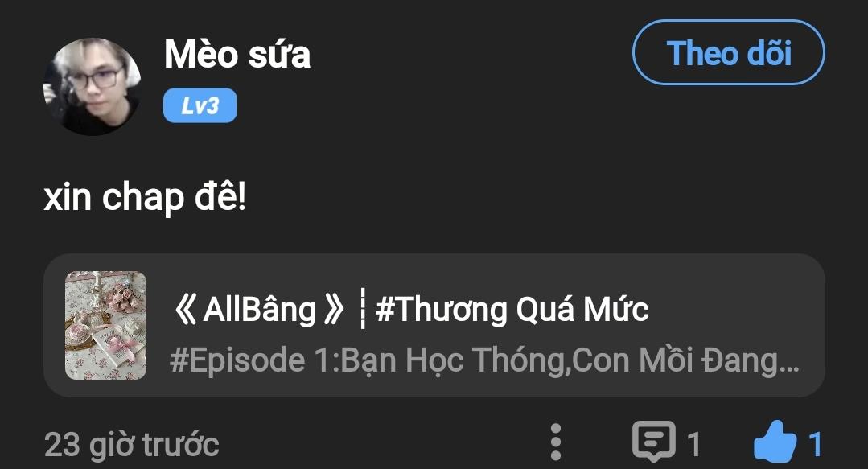The height and width of the screenshot is (469, 868).
Task: Click the dashed divider in card title
Action: point(362,308)
